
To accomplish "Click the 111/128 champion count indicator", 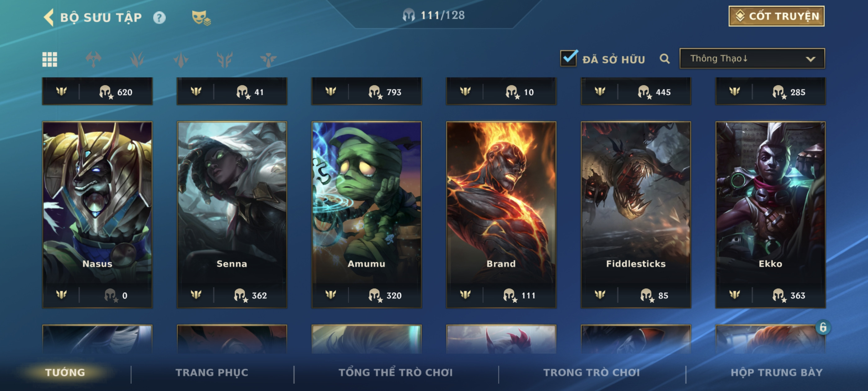I will coord(433,15).
